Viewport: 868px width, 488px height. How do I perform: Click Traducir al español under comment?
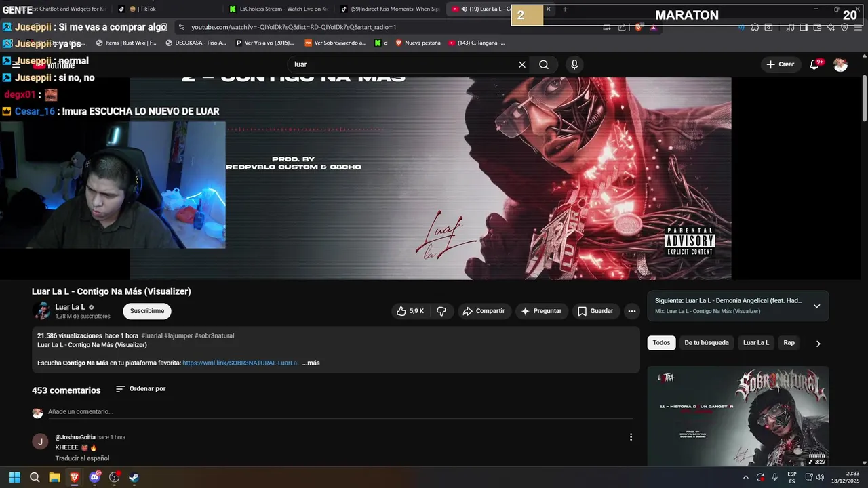coord(82,458)
